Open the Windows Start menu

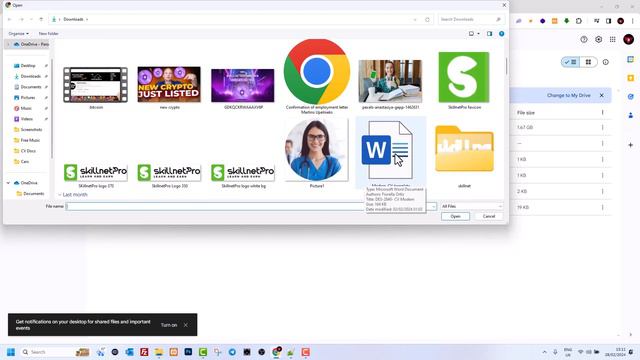[11, 352]
